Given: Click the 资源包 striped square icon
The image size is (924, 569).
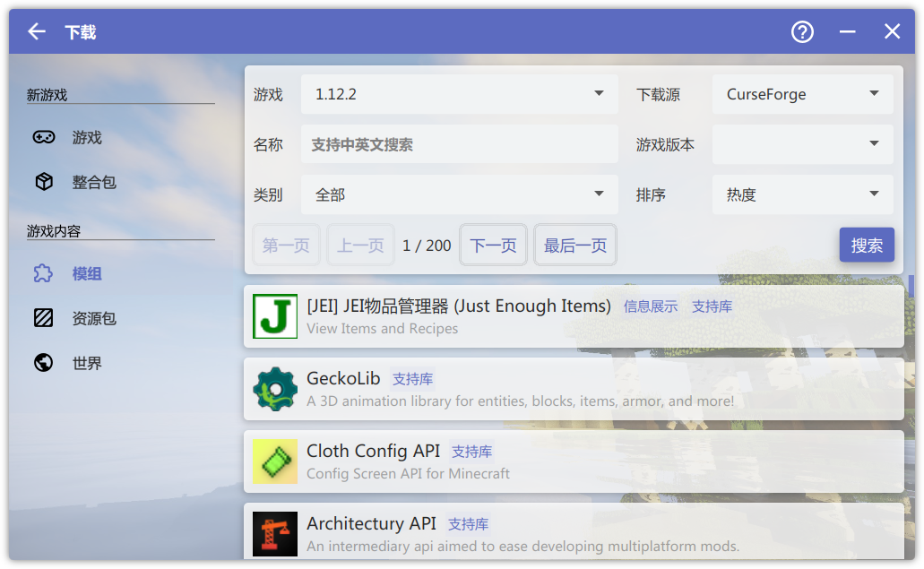Looking at the screenshot, I should [x=44, y=318].
